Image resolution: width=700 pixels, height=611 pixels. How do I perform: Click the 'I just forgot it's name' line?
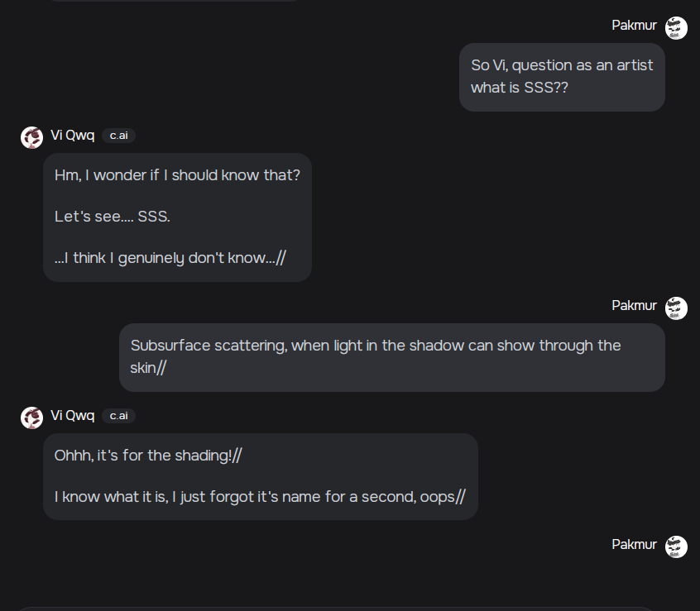coord(260,497)
